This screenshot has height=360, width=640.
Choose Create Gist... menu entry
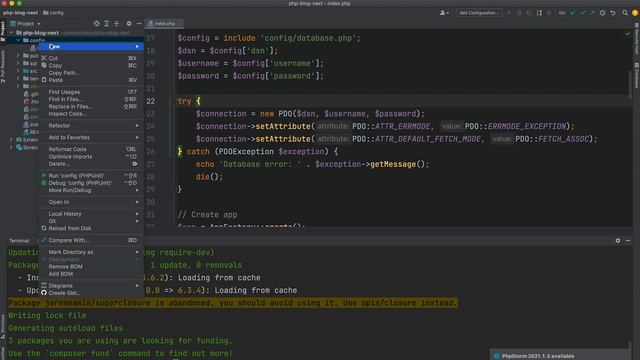pyautogui.click(x=91, y=293)
